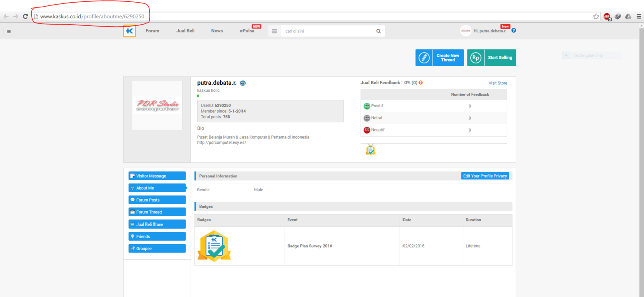Viewport: 644px width, 297px height.
Task: Open the Jual Beli Store tab
Action: [157, 224]
